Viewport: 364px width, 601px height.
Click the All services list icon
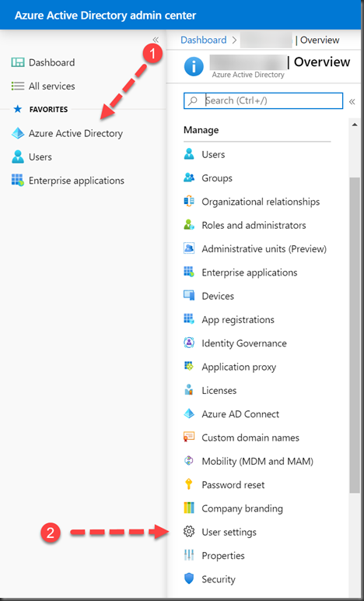[18, 86]
